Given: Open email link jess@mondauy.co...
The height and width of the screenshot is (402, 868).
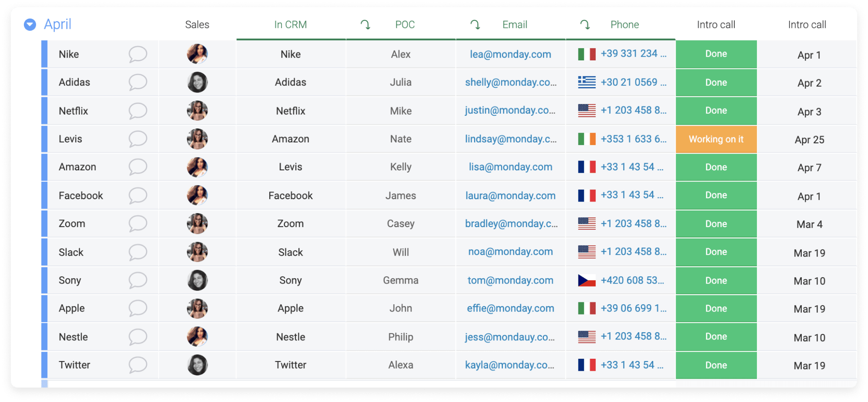Looking at the screenshot, I should point(510,338).
